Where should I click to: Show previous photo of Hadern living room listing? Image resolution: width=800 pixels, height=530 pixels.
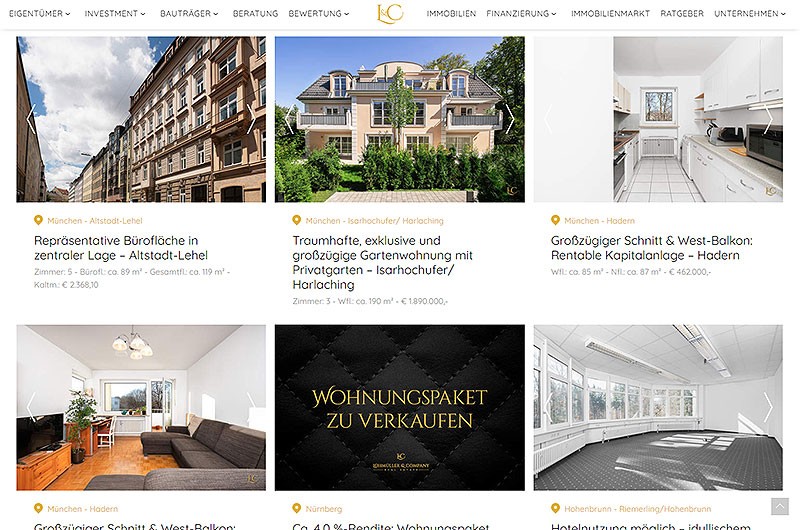pyautogui.click(x=31, y=407)
